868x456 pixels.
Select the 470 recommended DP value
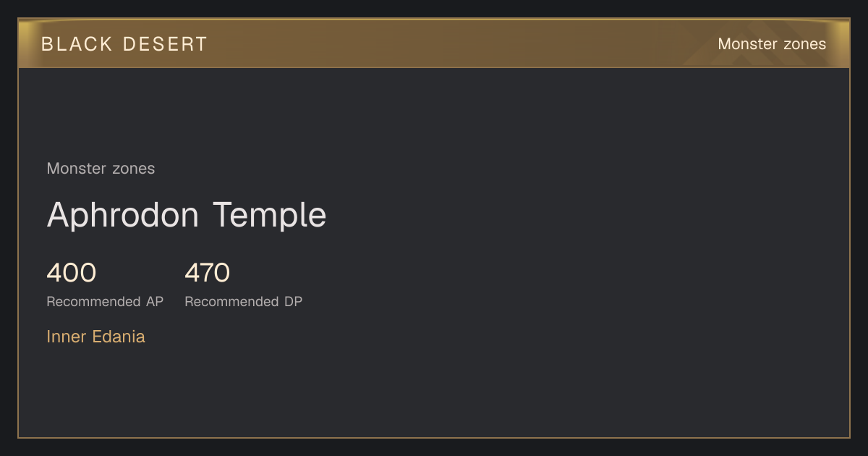[x=208, y=273]
